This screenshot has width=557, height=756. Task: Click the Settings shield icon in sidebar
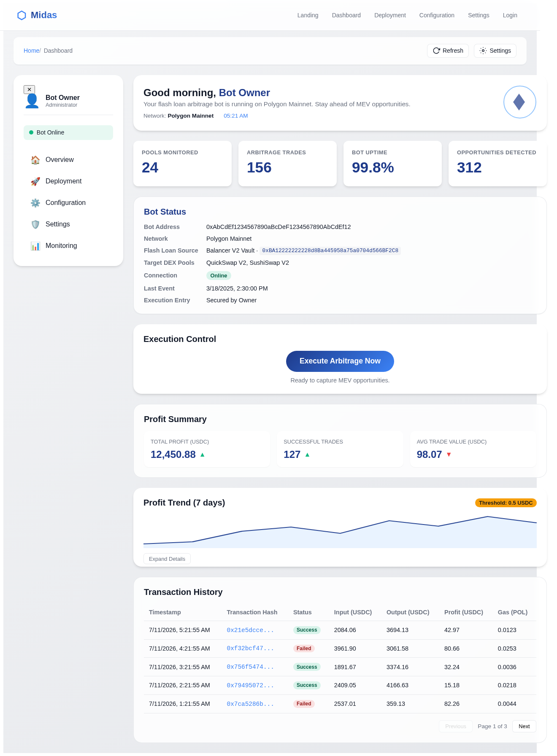click(35, 224)
